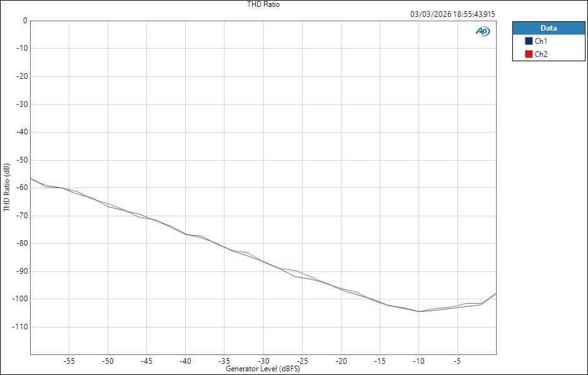The image size is (588, 375).
Task: Click the Ch2 red color swatch
Action: coord(529,54)
